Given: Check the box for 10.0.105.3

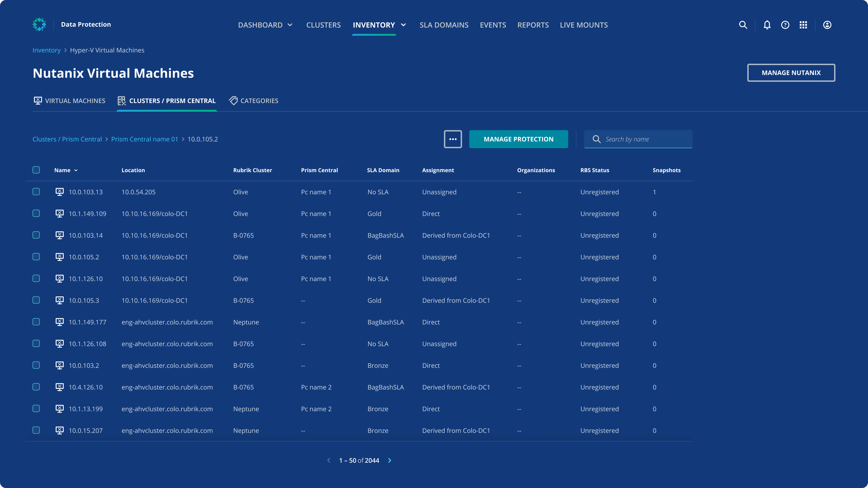Looking at the screenshot, I should coord(36,300).
